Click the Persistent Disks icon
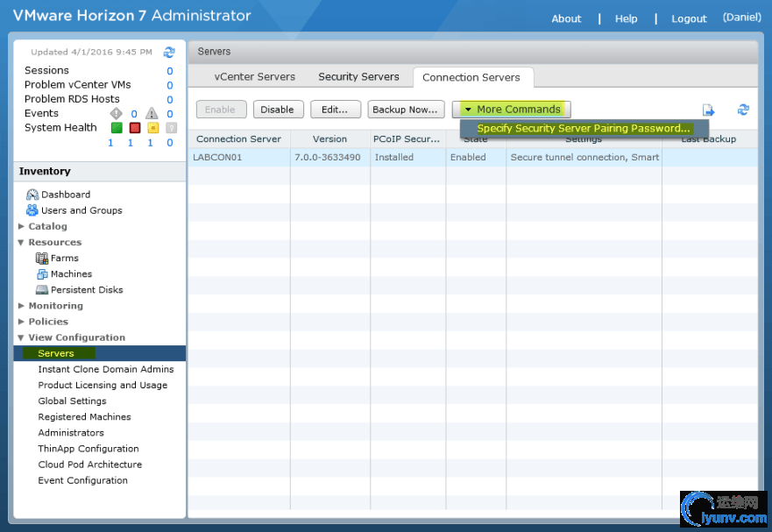 tap(42, 289)
